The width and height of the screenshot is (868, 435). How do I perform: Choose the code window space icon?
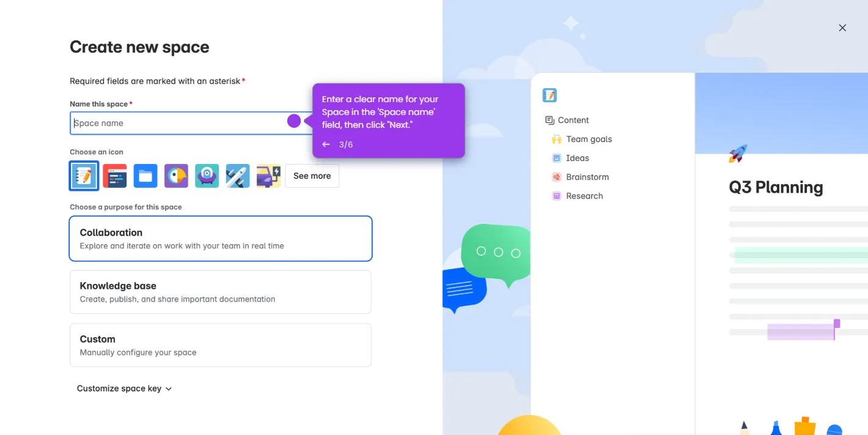[115, 176]
